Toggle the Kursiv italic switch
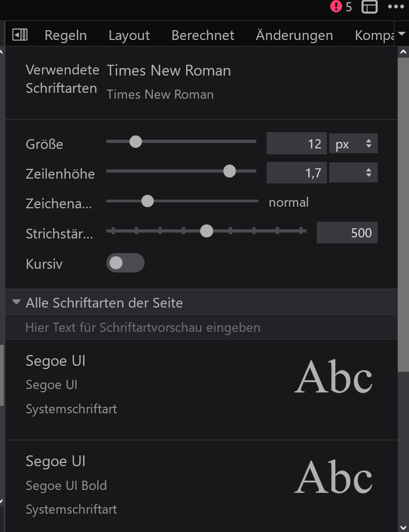409x532 pixels. coord(125,263)
